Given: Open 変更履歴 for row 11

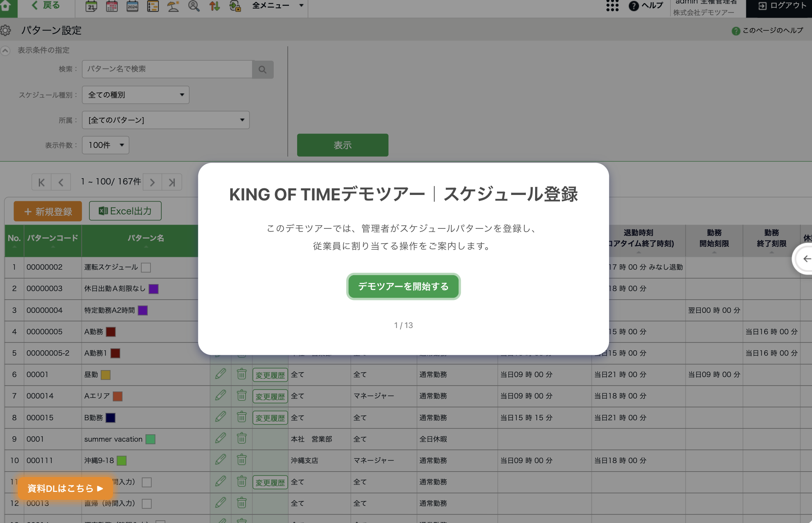Looking at the screenshot, I should (270, 483).
